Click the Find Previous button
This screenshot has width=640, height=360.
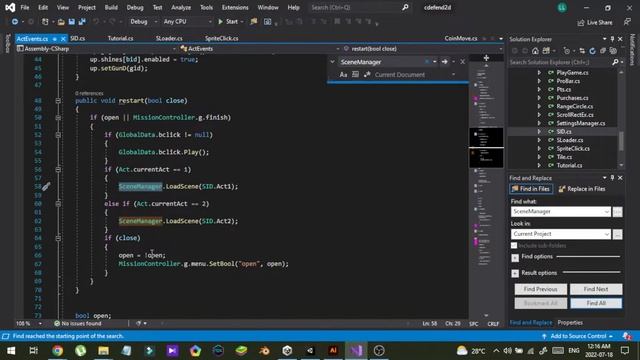point(540,289)
